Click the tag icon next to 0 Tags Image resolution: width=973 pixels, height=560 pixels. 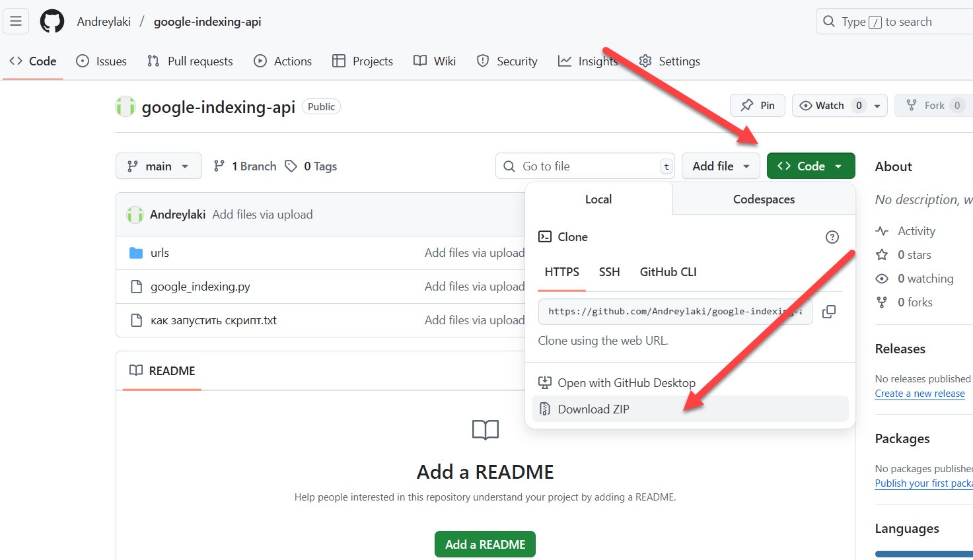(x=291, y=166)
